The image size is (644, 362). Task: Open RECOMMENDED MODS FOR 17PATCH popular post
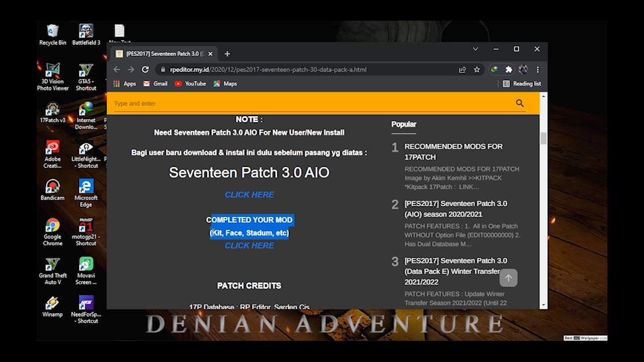453,151
